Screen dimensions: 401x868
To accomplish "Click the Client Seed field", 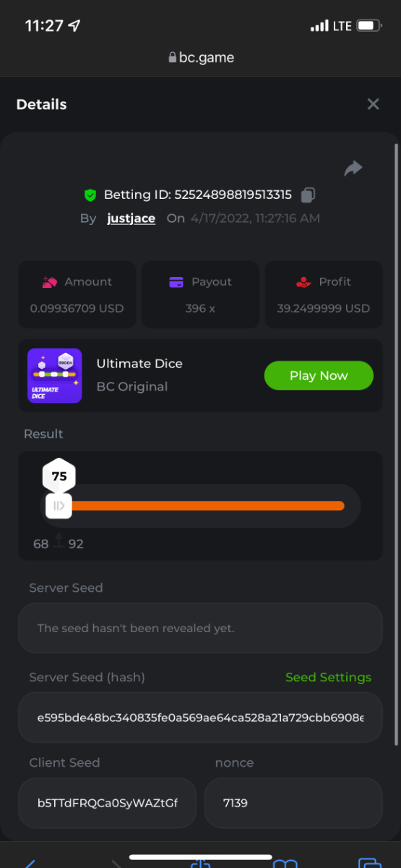I will pos(108,803).
